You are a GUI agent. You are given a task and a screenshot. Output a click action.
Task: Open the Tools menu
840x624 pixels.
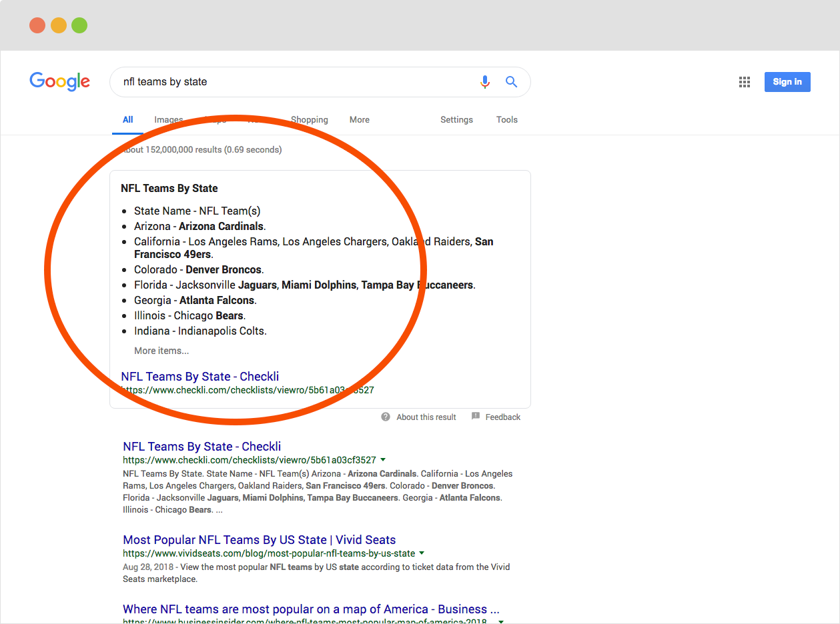coord(506,120)
